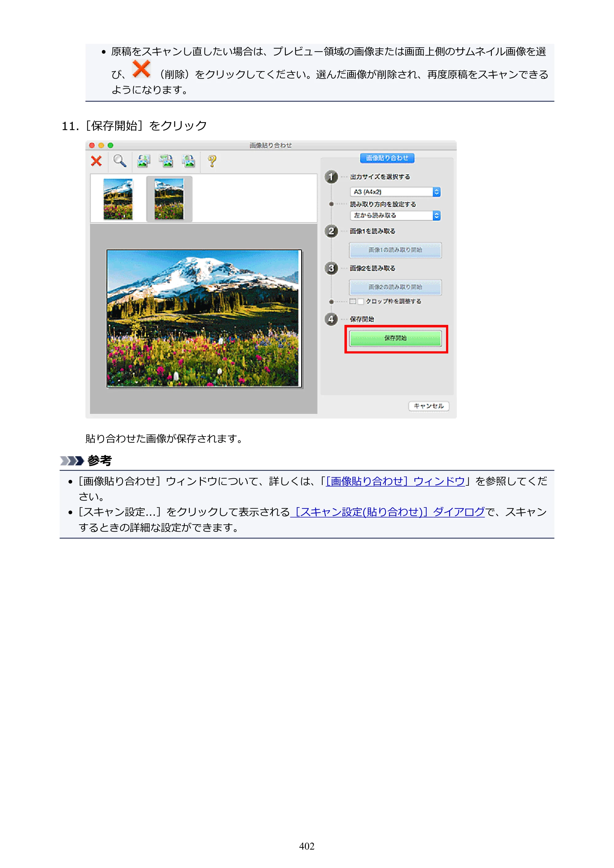This screenshot has width=614, height=868.
Task: Click the second image rotate toolbar icon
Action: click(x=166, y=161)
